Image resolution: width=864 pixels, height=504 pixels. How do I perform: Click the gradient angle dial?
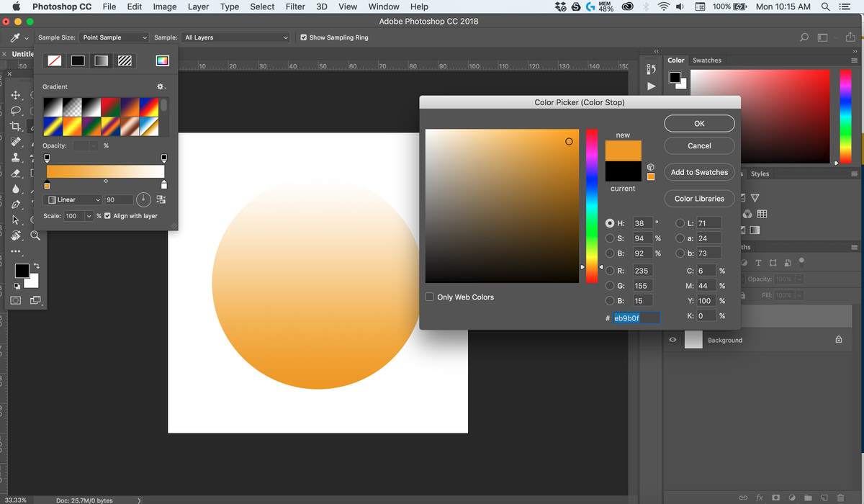pos(143,199)
